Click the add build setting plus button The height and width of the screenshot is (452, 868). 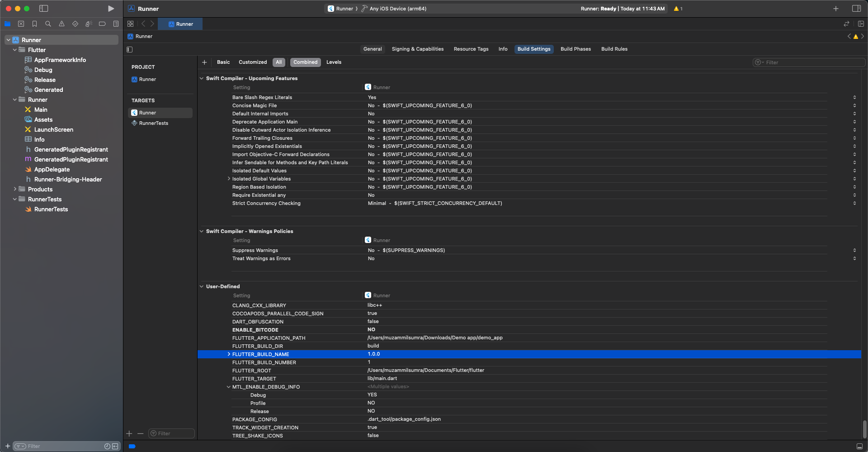pyautogui.click(x=204, y=62)
